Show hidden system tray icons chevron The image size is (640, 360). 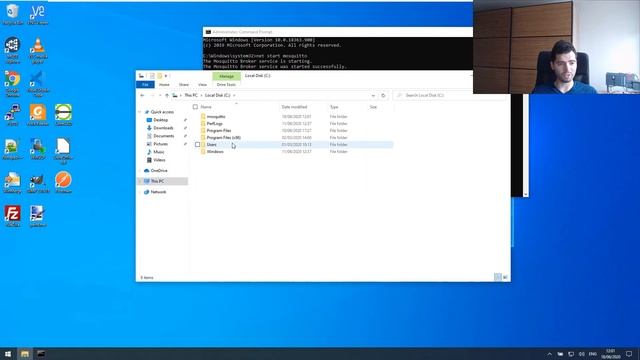pos(549,354)
